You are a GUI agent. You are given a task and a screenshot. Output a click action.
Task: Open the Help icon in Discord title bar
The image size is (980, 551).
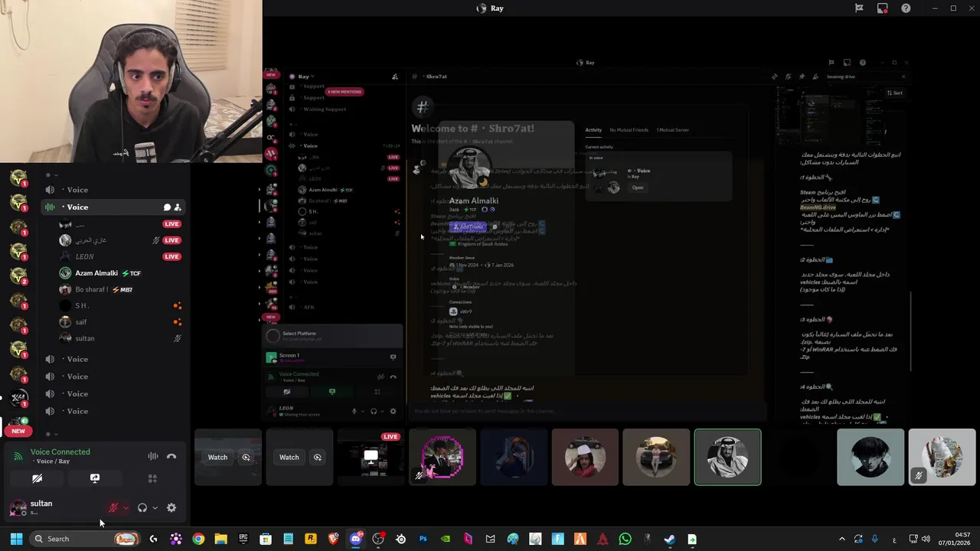(906, 8)
